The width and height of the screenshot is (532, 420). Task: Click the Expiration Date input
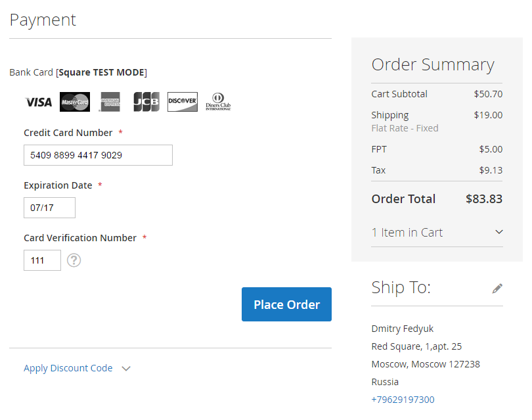49,208
